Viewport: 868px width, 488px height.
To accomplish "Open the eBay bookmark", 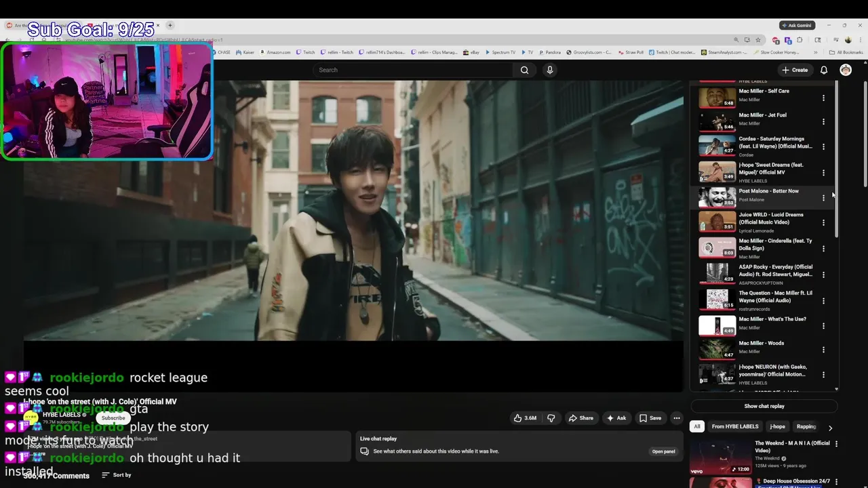I will point(471,52).
